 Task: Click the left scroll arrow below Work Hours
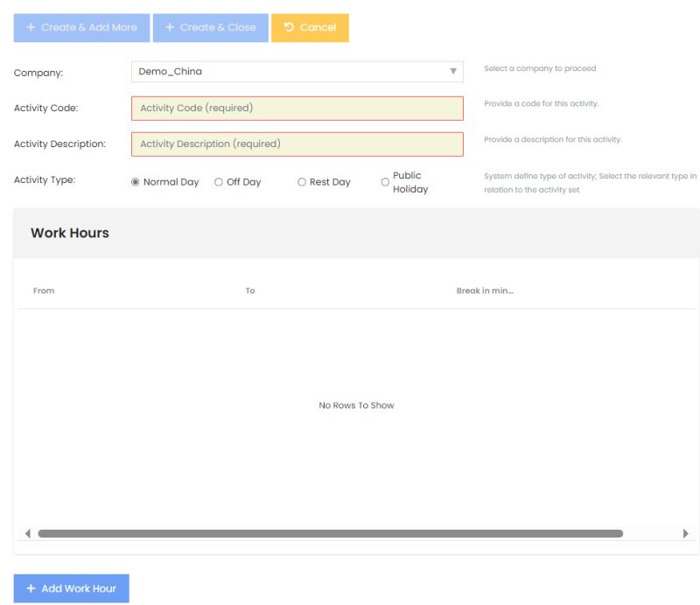click(x=26, y=532)
